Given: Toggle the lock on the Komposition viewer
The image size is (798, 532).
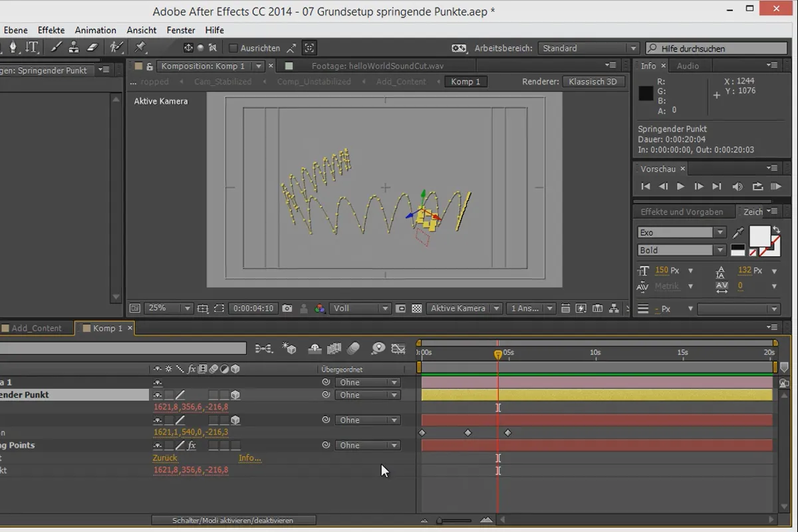Looking at the screenshot, I should click(x=150, y=66).
